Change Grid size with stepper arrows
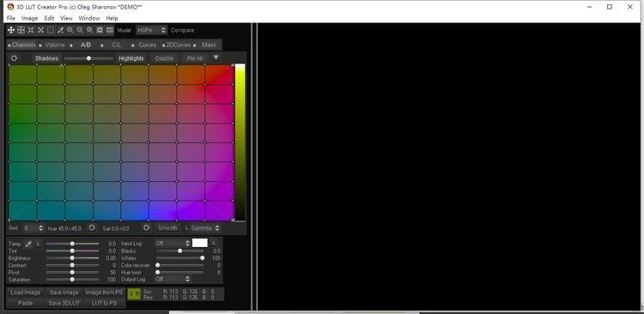This screenshot has height=314, width=644. click(x=40, y=228)
